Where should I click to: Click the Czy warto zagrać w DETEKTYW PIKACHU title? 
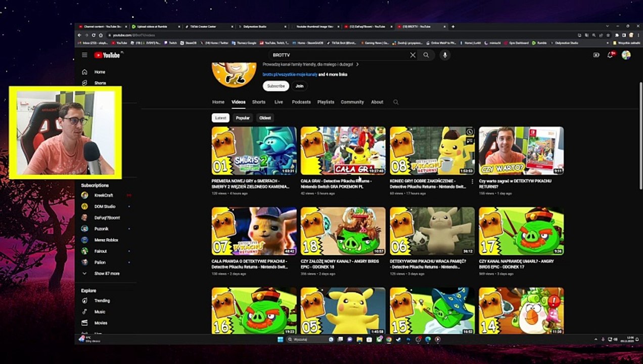click(x=515, y=184)
